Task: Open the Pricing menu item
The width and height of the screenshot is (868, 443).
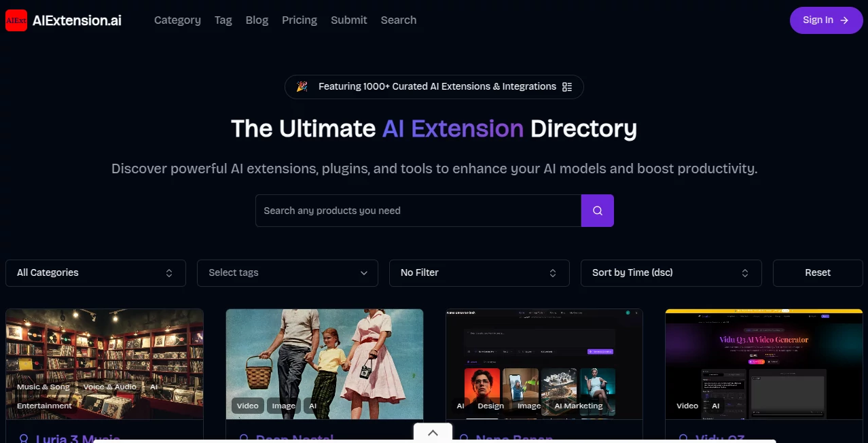Action: click(x=299, y=20)
